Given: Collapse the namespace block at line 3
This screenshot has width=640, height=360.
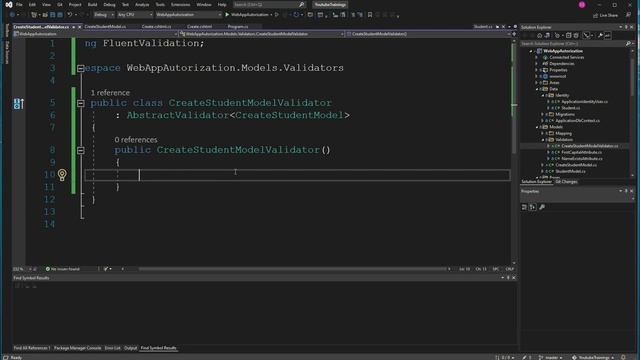Looking at the screenshot, I should click(80, 69).
